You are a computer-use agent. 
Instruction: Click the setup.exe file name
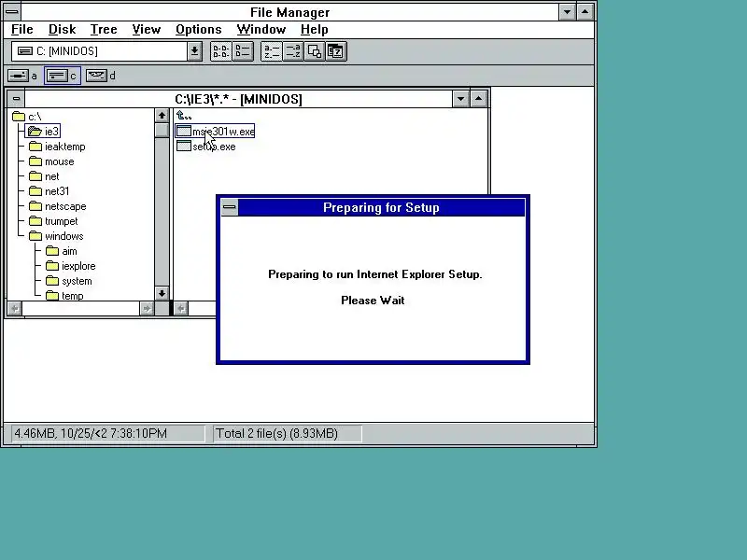[x=214, y=147]
